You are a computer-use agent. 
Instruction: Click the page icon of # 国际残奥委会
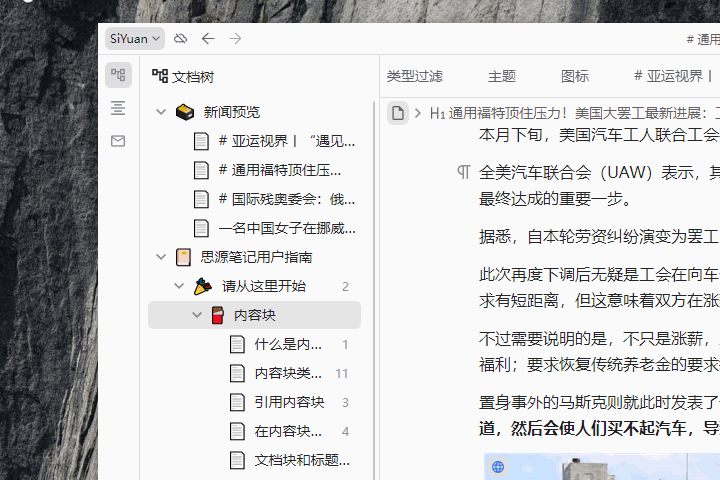coord(201,199)
